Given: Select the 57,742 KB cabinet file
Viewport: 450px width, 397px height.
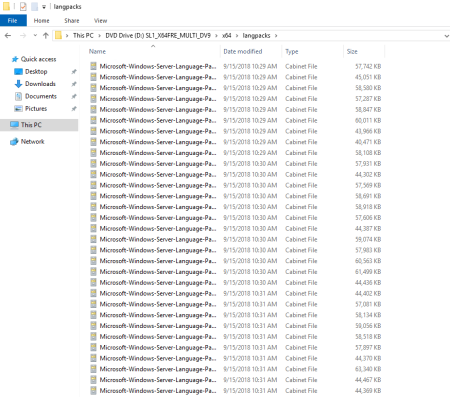Looking at the screenshot, I should click(235, 66).
